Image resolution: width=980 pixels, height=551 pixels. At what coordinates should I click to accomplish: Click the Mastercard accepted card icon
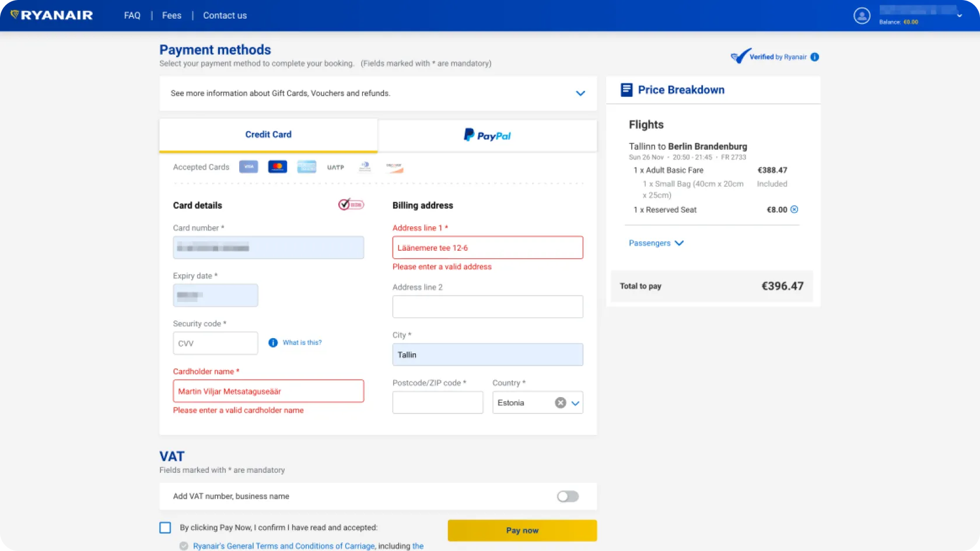(278, 167)
